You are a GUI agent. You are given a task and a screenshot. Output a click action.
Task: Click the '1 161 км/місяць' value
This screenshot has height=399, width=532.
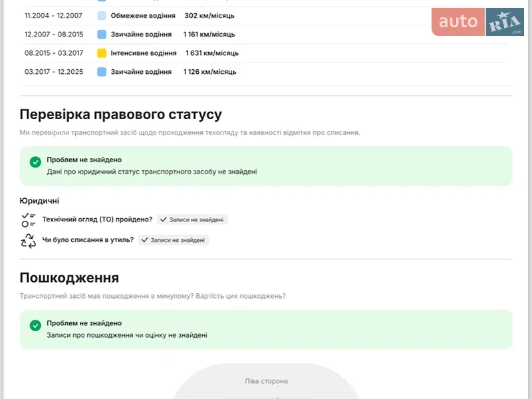point(209,35)
